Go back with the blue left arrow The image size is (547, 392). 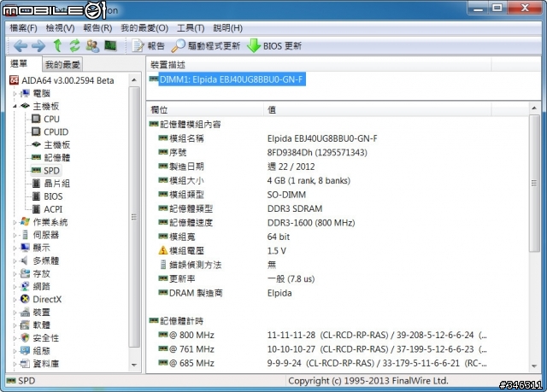click(21, 46)
